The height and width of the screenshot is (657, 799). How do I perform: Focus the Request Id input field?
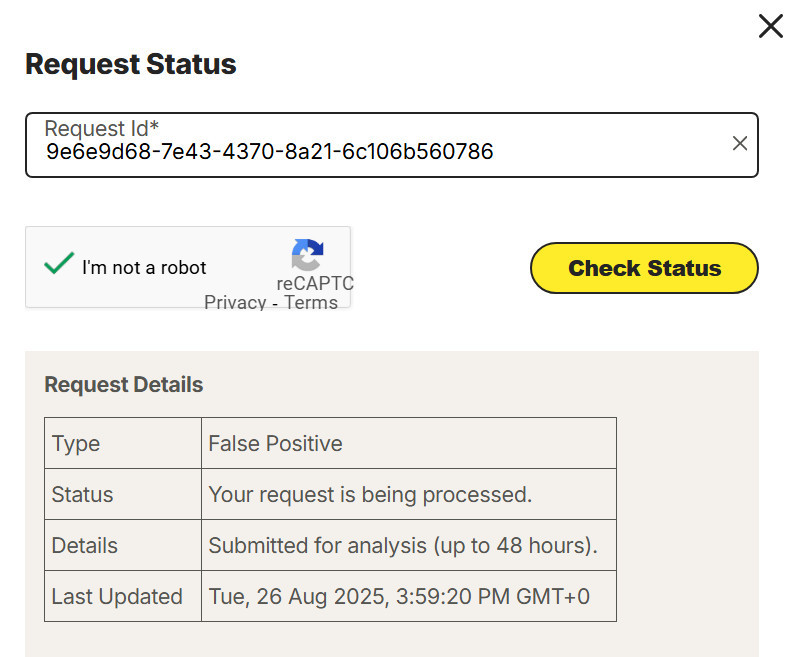[380, 153]
